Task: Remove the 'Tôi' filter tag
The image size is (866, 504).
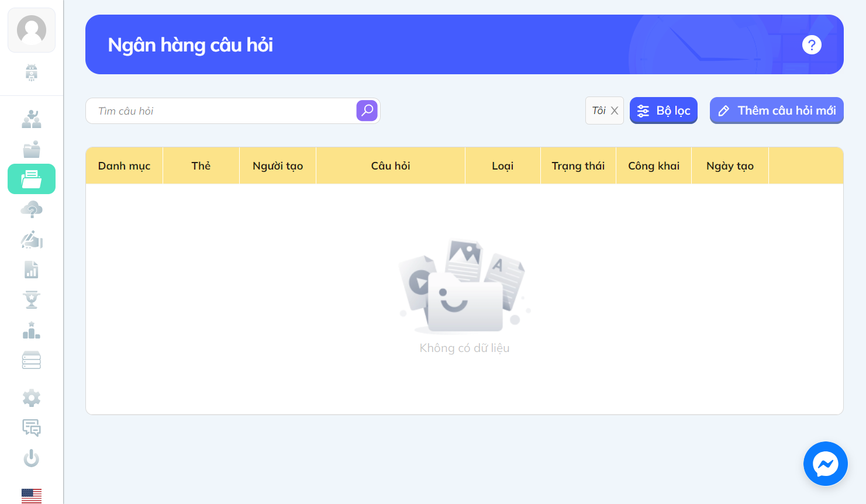Action: pos(615,111)
